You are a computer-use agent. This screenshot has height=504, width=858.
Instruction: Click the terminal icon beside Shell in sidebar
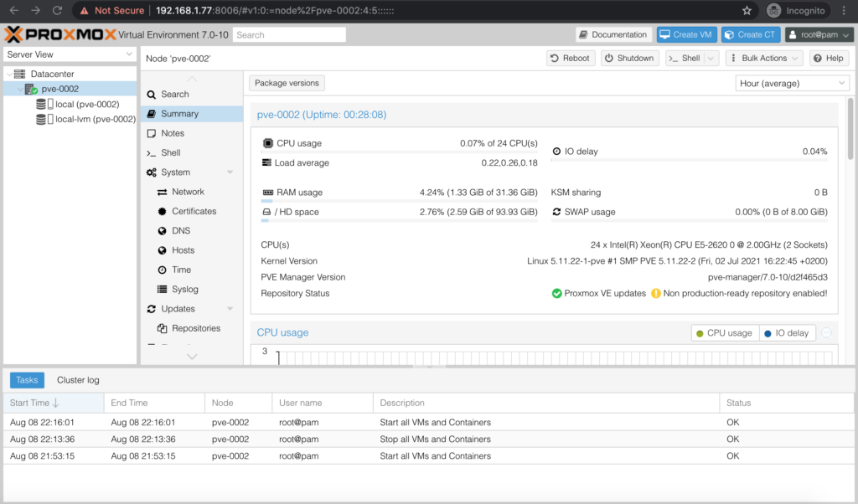(152, 153)
